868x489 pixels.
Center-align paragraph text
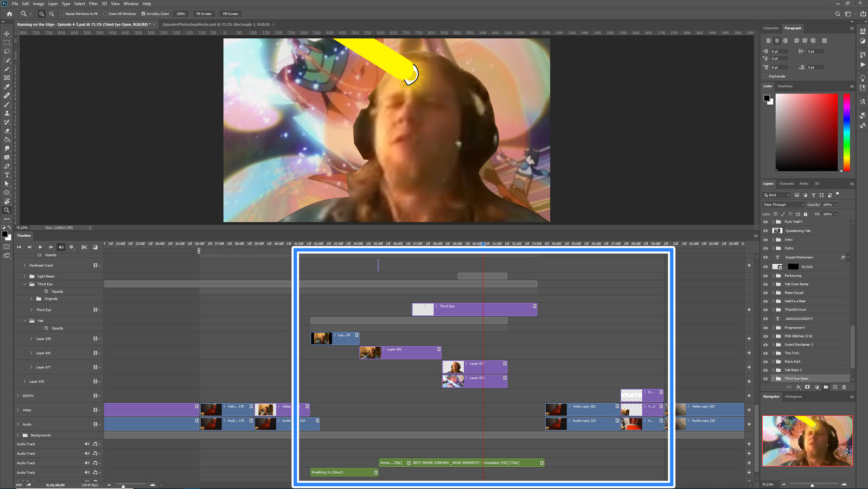pyautogui.click(x=777, y=41)
